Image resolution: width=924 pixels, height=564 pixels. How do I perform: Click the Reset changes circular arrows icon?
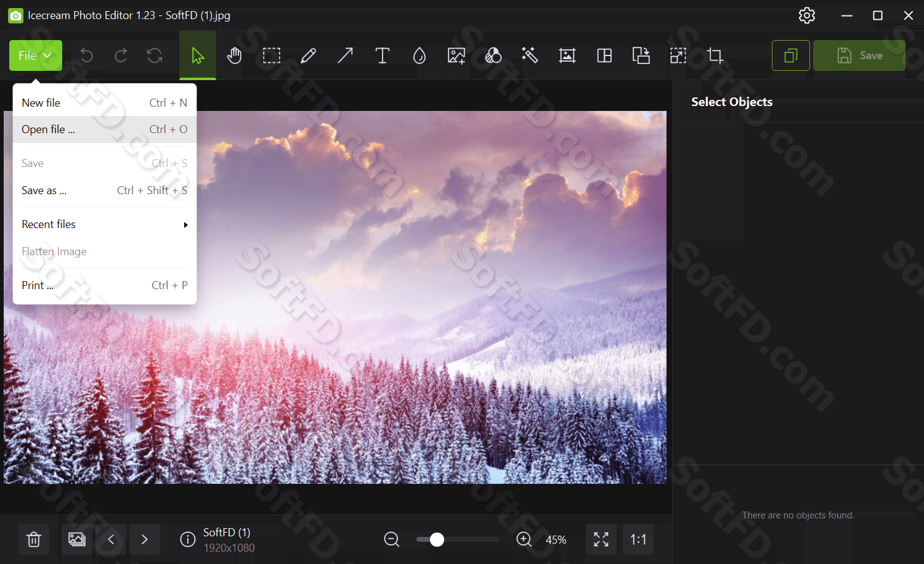[155, 55]
